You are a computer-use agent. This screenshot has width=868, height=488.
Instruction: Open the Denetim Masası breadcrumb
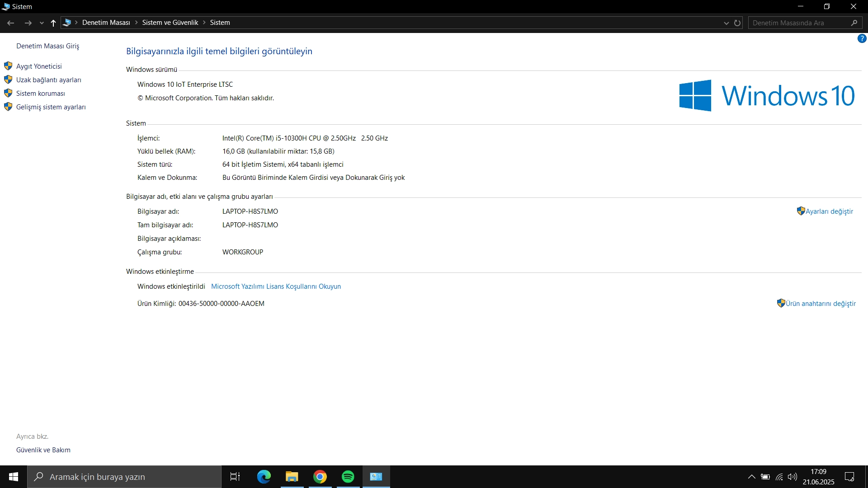(x=106, y=23)
